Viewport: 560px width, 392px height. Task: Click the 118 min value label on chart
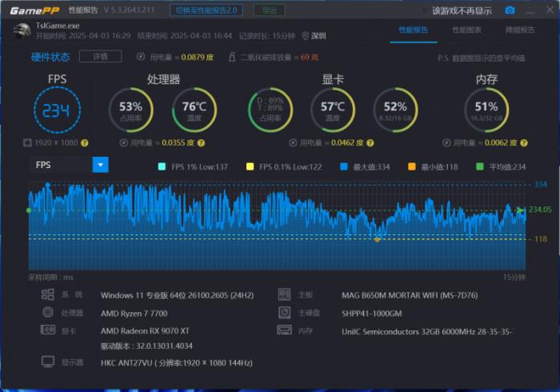(540, 239)
